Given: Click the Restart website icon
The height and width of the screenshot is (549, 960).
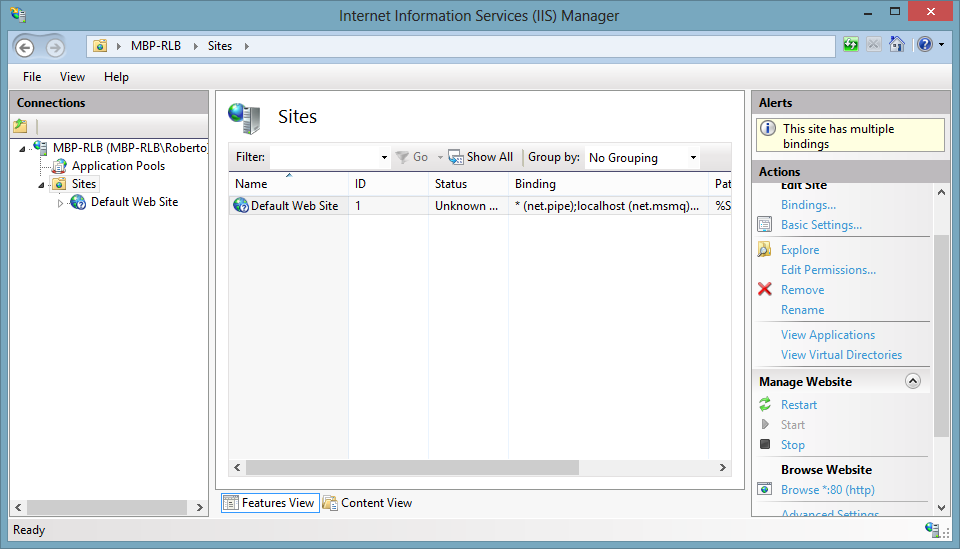Looking at the screenshot, I should click(x=765, y=405).
